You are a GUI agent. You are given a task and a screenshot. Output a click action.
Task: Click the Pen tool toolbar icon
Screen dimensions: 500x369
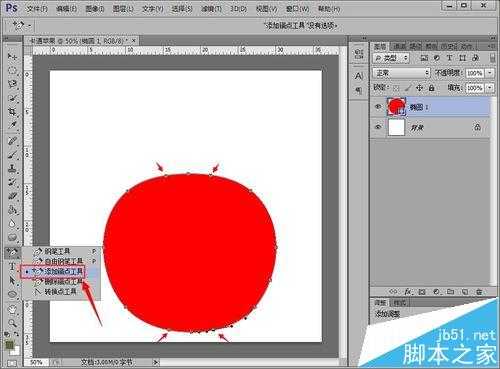(12, 253)
